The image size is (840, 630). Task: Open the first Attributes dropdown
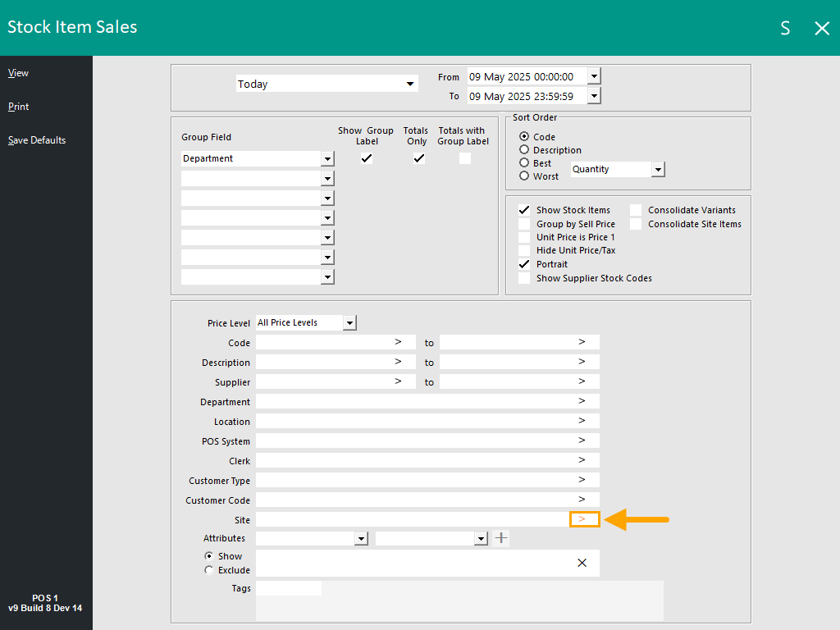point(361,538)
